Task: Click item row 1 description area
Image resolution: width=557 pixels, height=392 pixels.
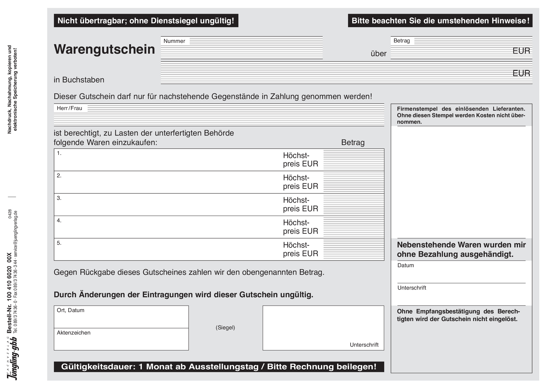Action: (x=167, y=160)
